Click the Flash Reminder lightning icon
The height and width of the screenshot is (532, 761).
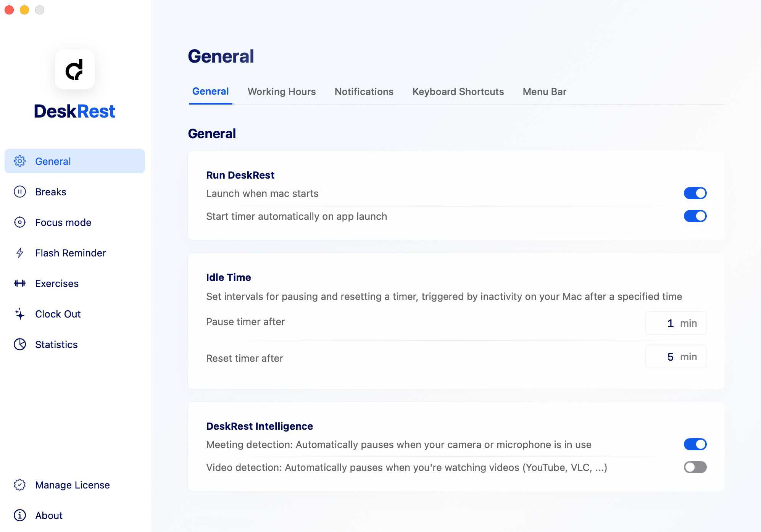20,253
